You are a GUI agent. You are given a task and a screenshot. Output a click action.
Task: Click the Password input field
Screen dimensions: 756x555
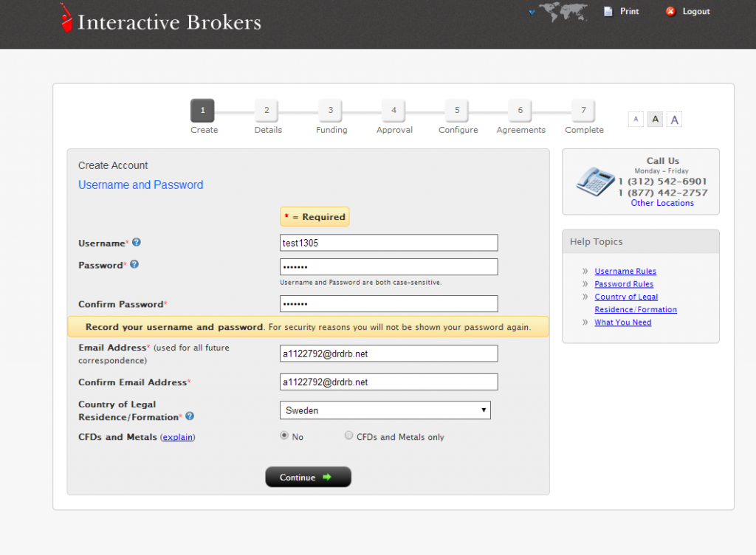tap(388, 267)
